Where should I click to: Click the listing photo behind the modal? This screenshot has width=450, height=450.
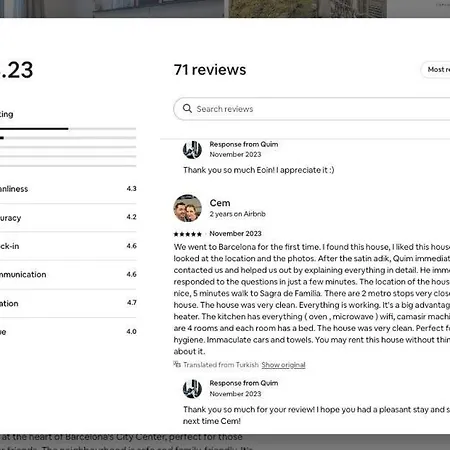(x=225, y=9)
